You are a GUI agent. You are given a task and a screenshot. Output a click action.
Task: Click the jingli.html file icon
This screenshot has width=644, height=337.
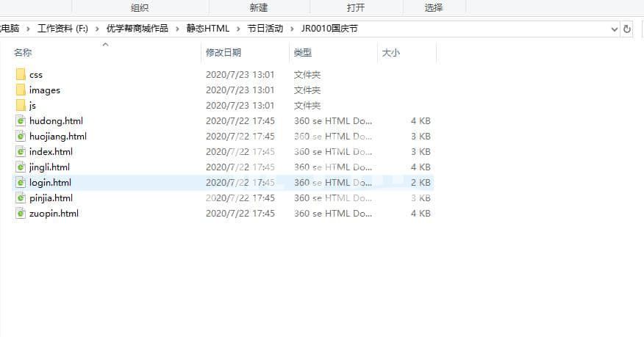click(21, 167)
